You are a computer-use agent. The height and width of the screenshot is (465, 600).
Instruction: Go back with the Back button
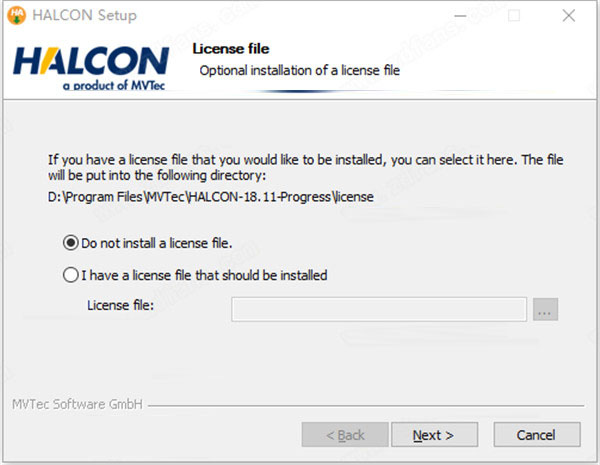click(x=344, y=435)
